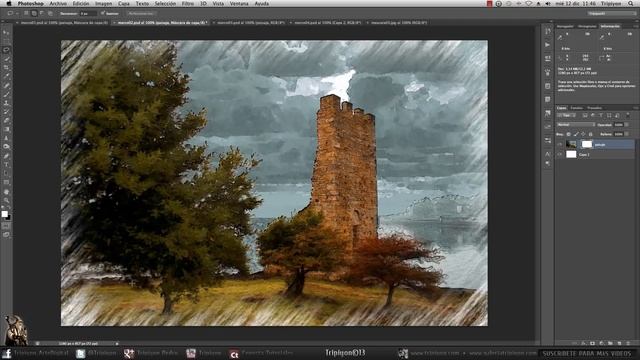Select the Gradient tool

click(x=6, y=129)
